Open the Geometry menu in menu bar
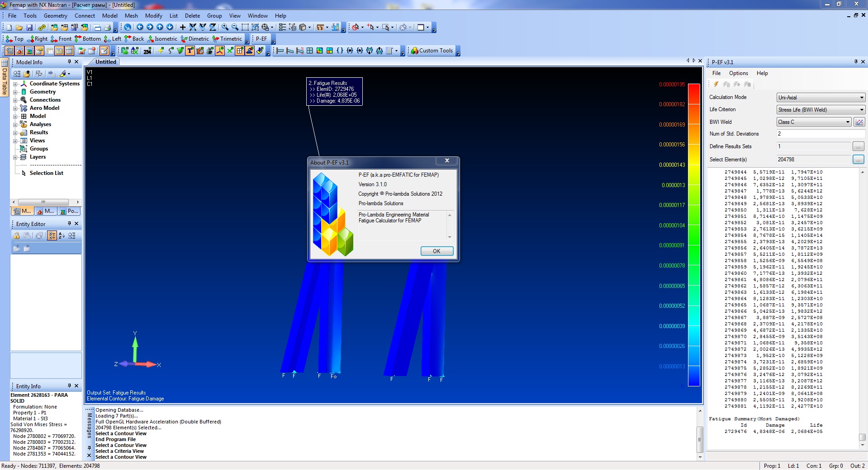Screen dimensions: 868x470 [x=56, y=16]
